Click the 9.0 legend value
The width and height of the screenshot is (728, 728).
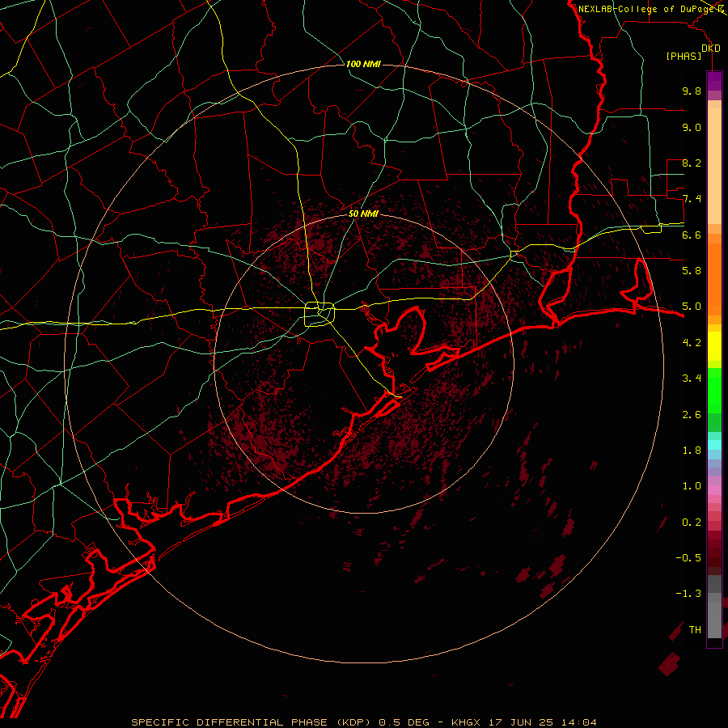(x=692, y=127)
